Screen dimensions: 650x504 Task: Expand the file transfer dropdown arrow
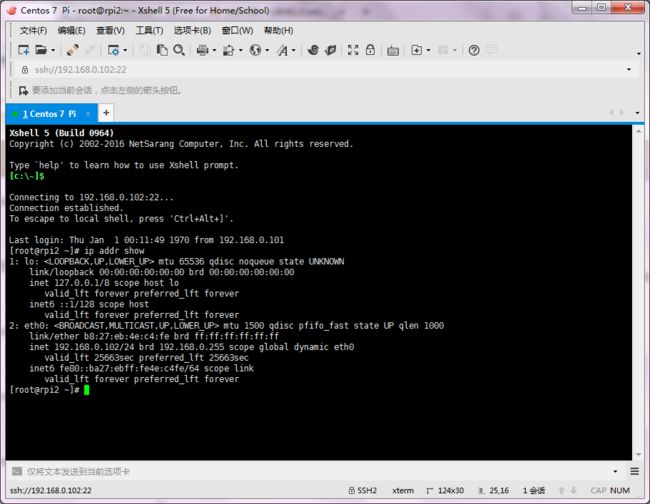click(240, 51)
